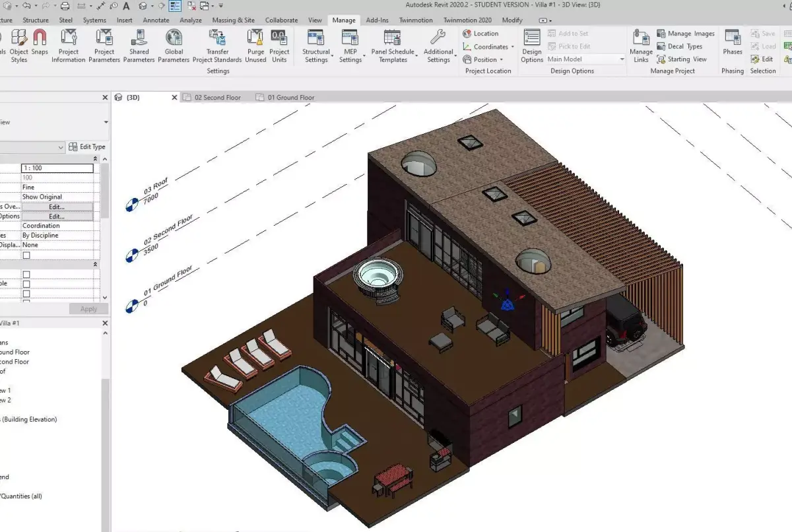Image resolution: width=792 pixels, height=532 pixels.
Task: Click '(Building Elevation)' in Project Browser
Action: pos(29,420)
